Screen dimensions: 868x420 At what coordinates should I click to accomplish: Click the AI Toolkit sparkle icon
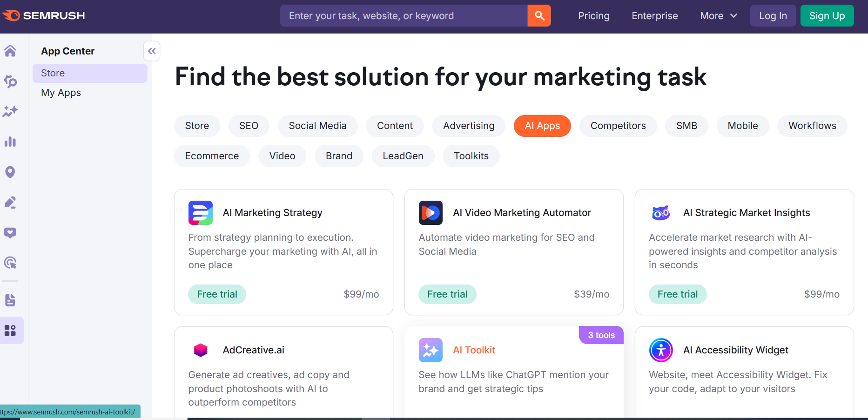point(431,350)
